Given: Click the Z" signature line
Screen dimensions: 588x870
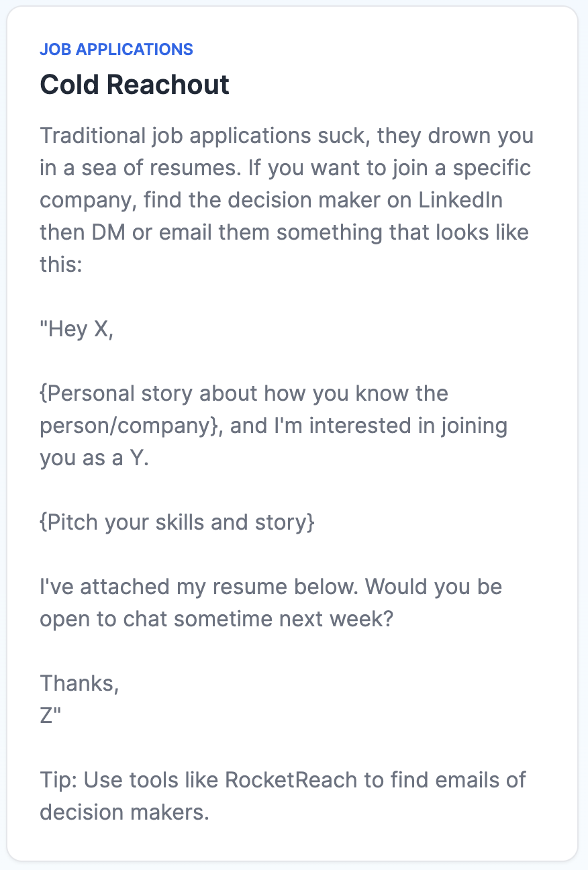Looking at the screenshot, I should [x=50, y=716].
